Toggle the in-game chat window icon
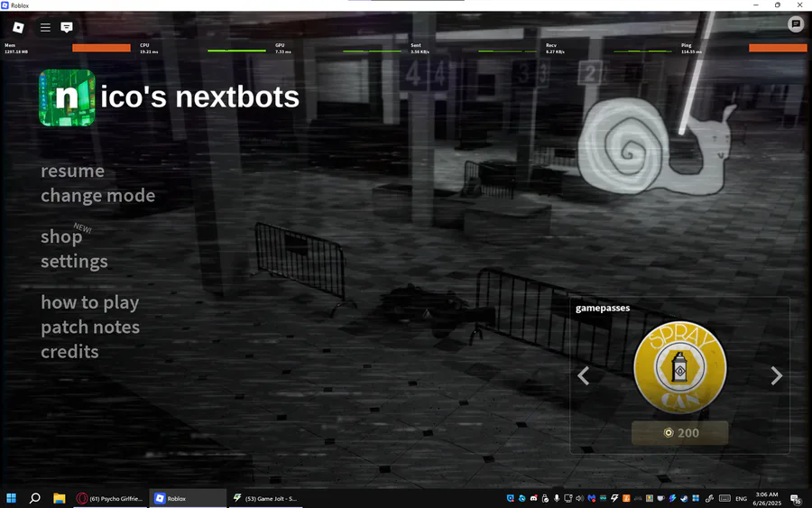 pyautogui.click(x=66, y=27)
